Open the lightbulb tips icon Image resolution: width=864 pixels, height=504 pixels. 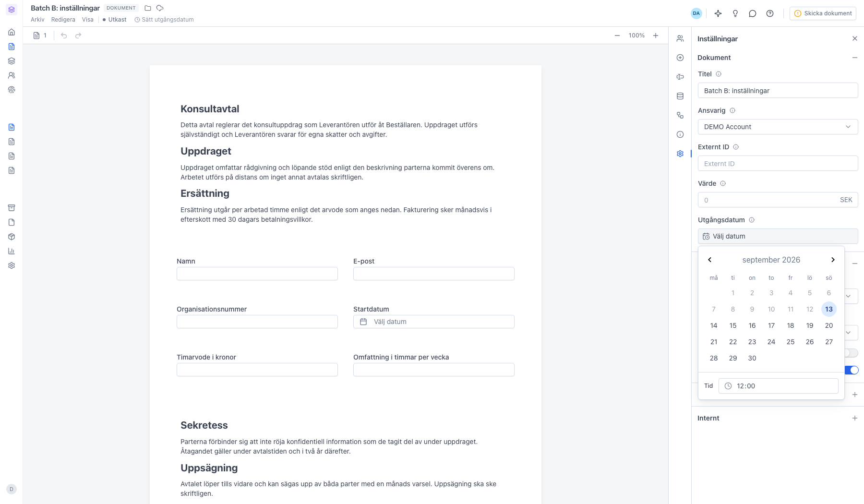(735, 13)
